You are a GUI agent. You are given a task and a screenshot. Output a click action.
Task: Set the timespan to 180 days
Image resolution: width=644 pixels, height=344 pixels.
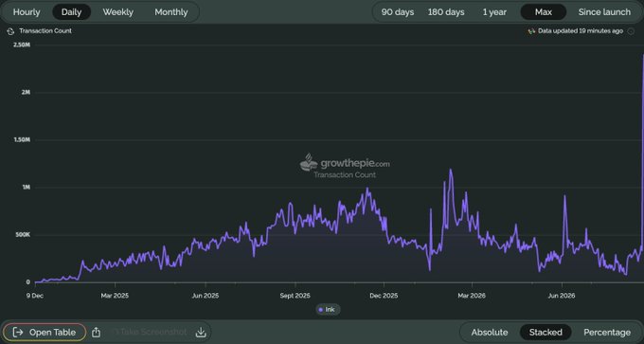[446, 12]
